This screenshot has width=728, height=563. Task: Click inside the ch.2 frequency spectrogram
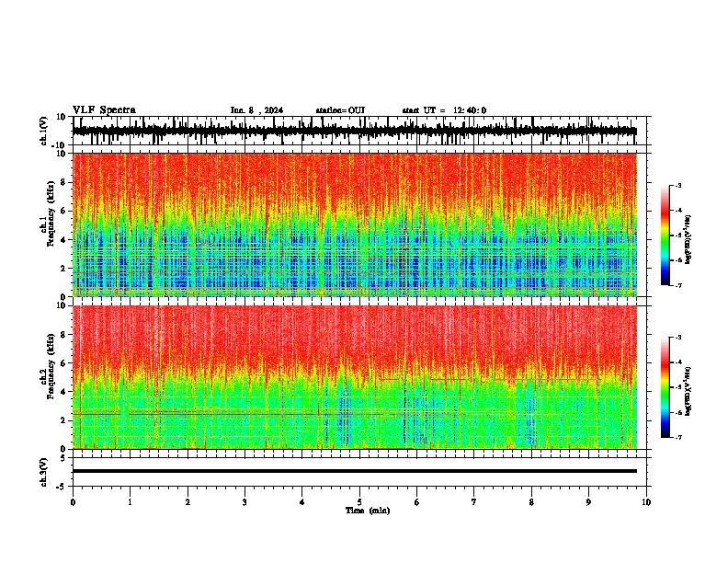pos(355,377)
